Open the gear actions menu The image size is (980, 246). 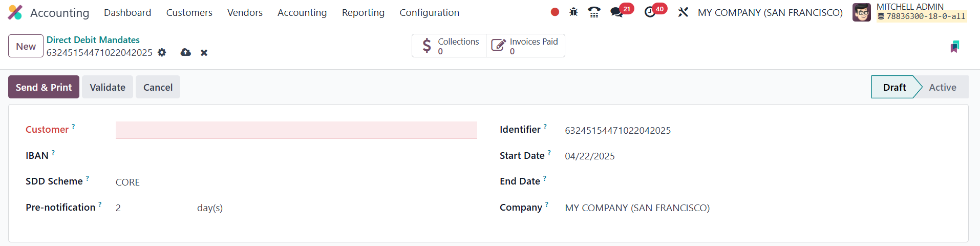pos(162,52)
